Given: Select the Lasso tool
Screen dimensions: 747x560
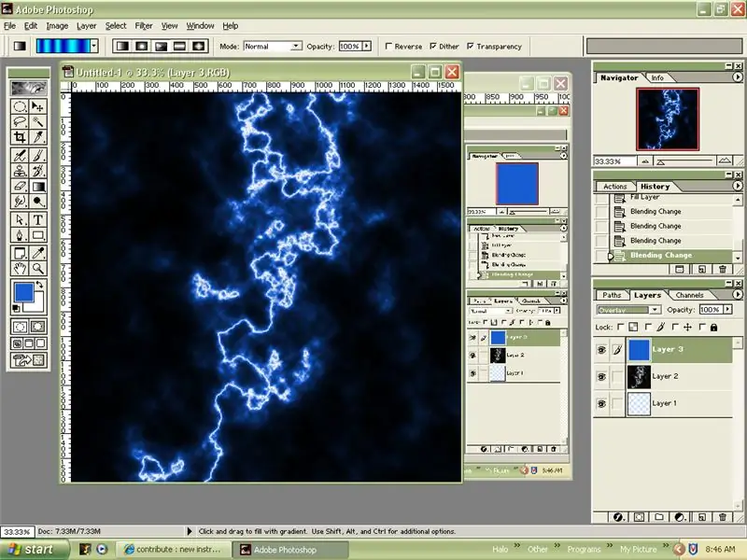Looking at the screenshot, I should tap(20, 122).
